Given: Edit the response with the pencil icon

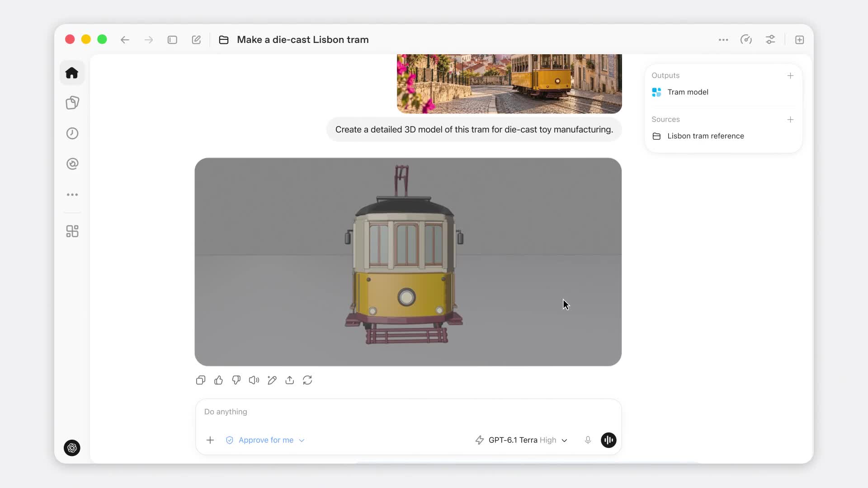Looking at the screenshot, I should point(272,380).
